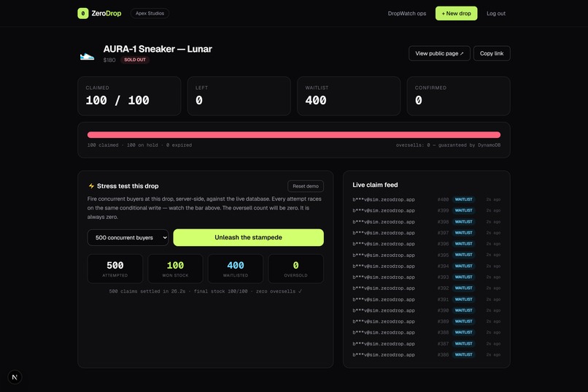Select the #396 waitlist feed row
The image size is (588, 392).
pyautogui.click(x=426, y=244)
